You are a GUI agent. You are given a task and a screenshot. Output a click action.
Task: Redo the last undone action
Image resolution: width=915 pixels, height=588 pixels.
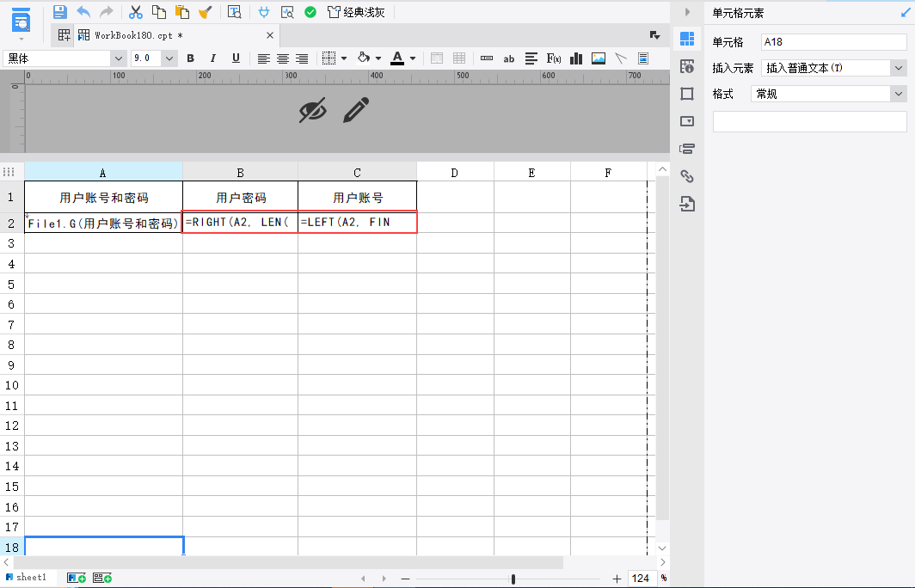pos(107,12)
